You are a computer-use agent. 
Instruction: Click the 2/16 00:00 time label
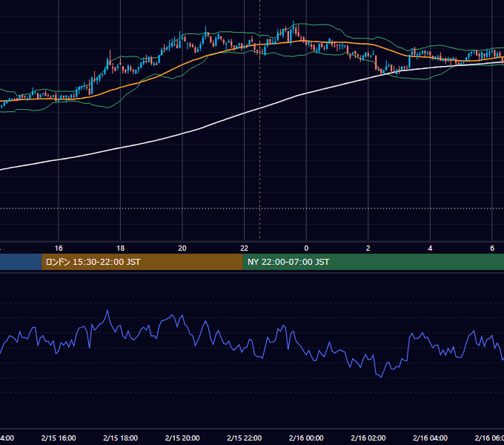click(x=306, y=438)
